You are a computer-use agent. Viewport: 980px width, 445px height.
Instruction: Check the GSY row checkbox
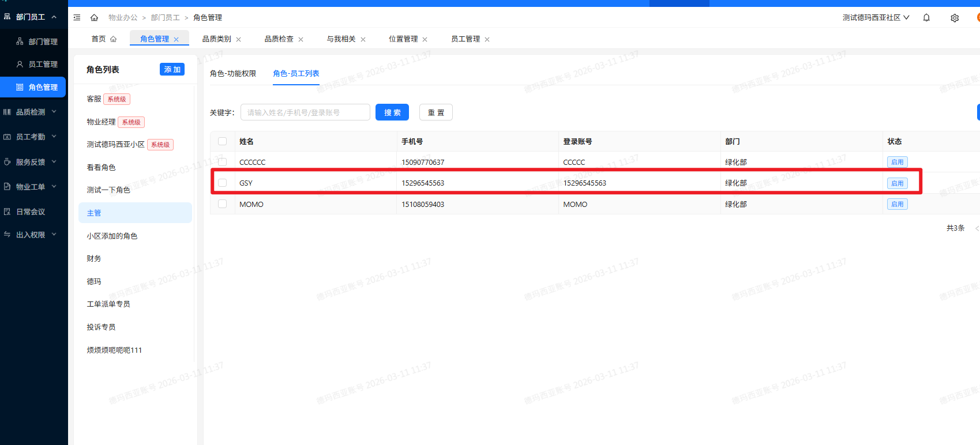click(223, 183)
